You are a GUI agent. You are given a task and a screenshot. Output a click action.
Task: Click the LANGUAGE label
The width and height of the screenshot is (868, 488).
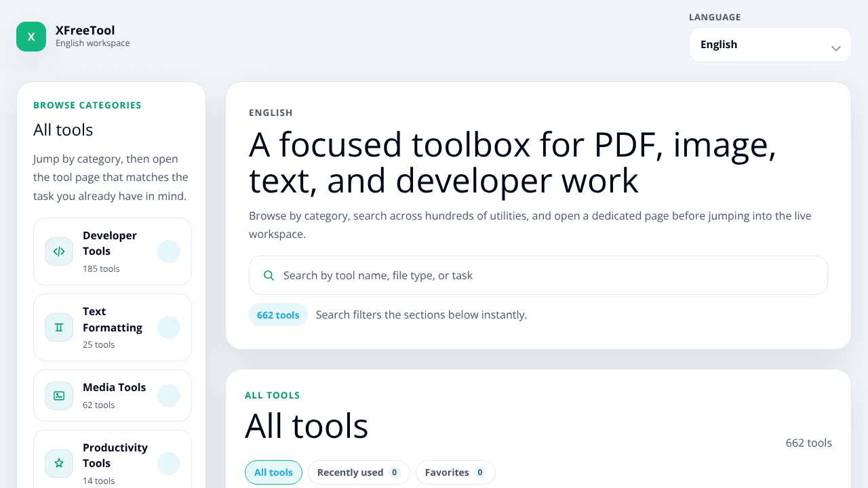(715, 18)
